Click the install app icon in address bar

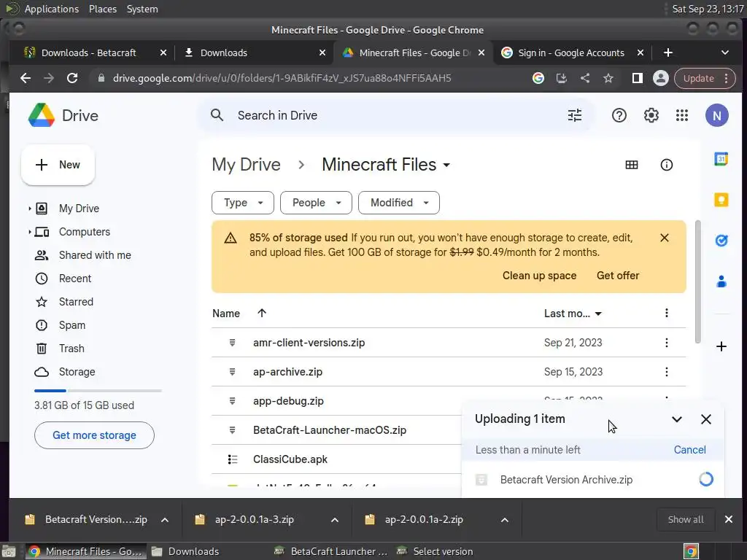point(561,78)
